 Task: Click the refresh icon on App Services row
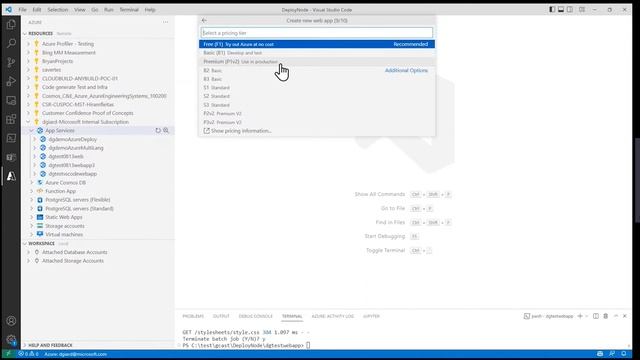point(158,131)
